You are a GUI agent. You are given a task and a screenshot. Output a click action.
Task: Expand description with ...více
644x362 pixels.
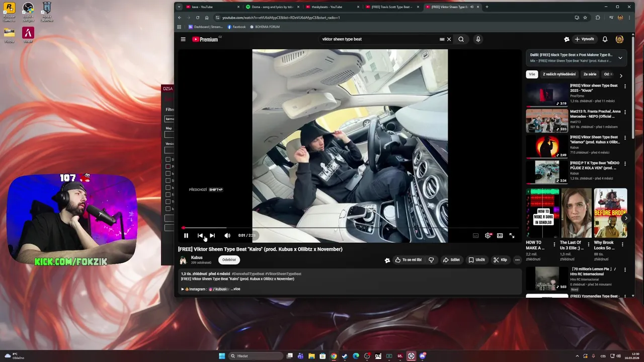[235, 289]
